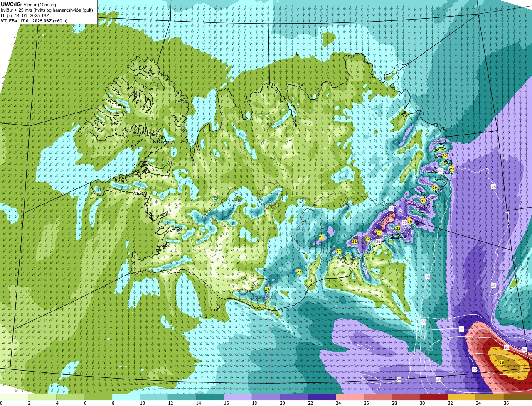Click the legend number 24
The width and height of the screenshot is (532, 406).
[x=338, y=403]
